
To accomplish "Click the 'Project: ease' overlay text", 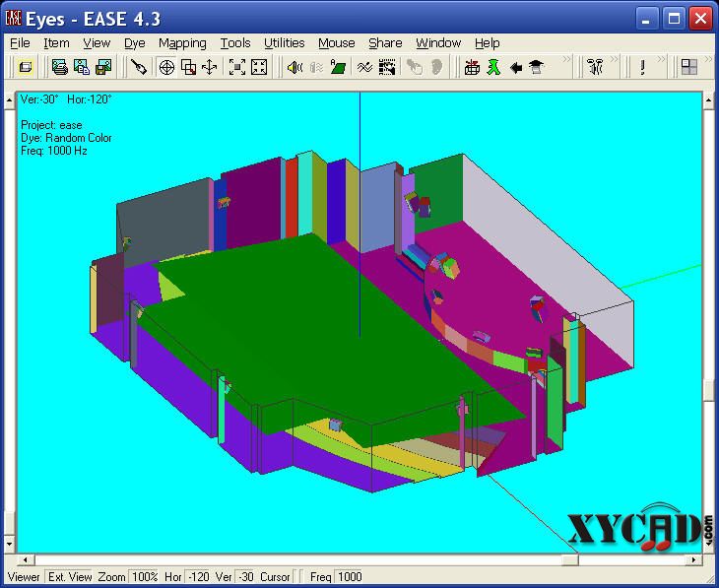I will pos(51,125).
